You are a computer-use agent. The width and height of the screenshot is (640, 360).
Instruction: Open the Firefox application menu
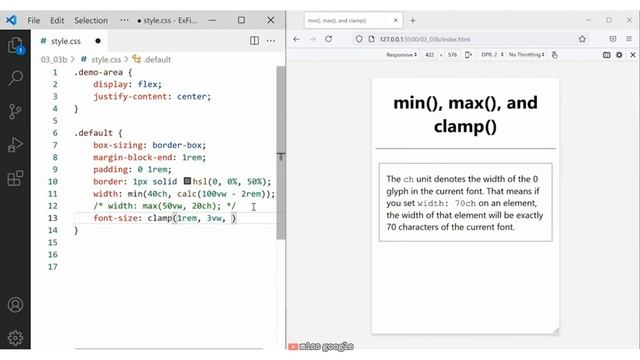(629, 39)
